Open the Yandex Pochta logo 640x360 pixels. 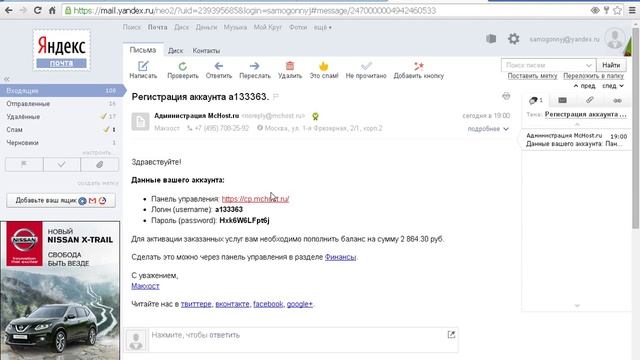[x=62, y=51]
